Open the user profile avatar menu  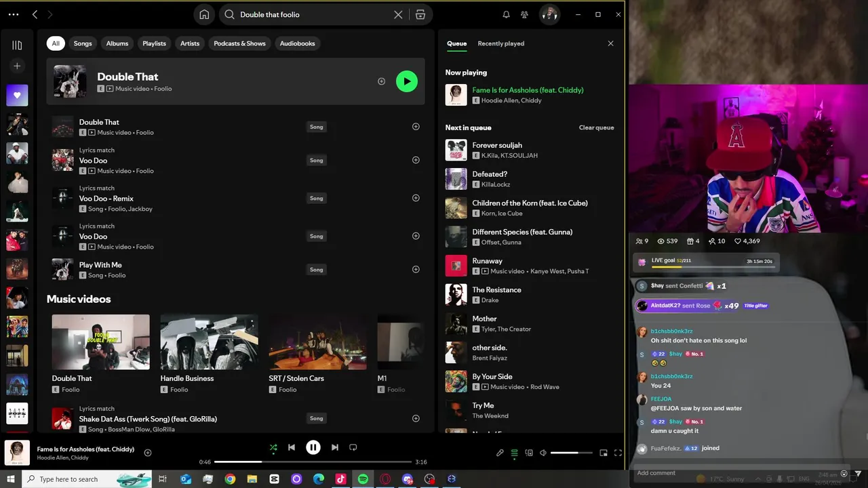[x=549, y=14]
